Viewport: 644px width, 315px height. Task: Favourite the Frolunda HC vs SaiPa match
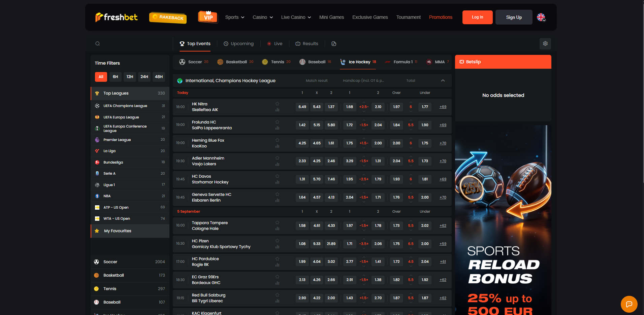tap(277, 122)
